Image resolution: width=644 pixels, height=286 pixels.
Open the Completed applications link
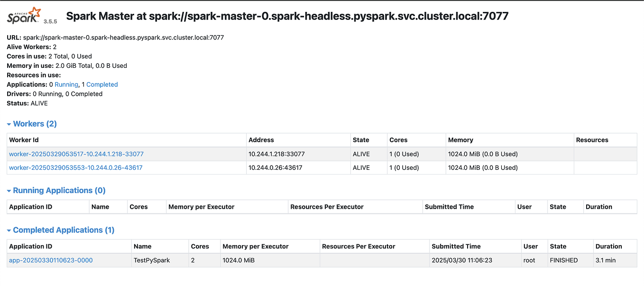(x=102, y=84)
